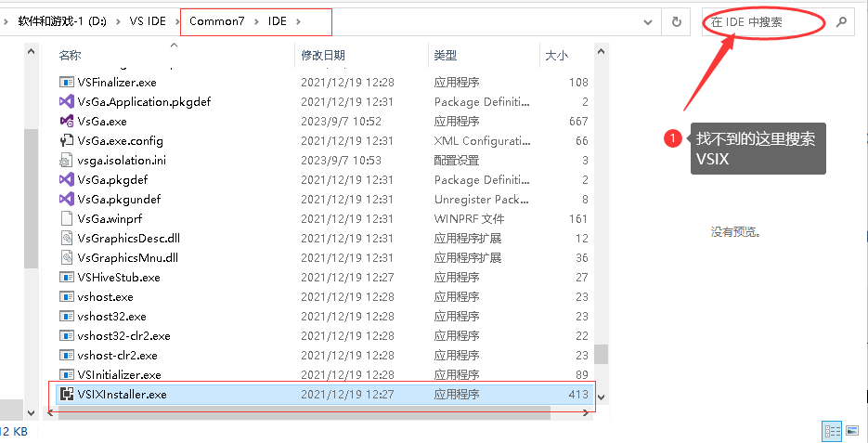Image resolution: width=868 pixels, height=443 pixels.
Task: Click the VSInitializer.exe file icon
Action: point(67,374)
